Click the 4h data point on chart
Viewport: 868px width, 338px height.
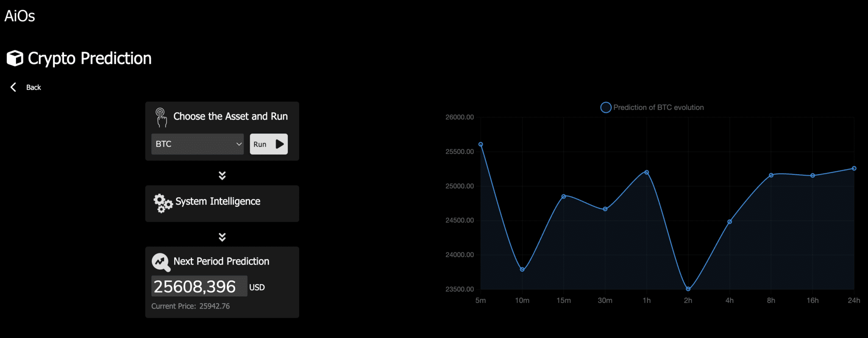(x=730, y=222)
